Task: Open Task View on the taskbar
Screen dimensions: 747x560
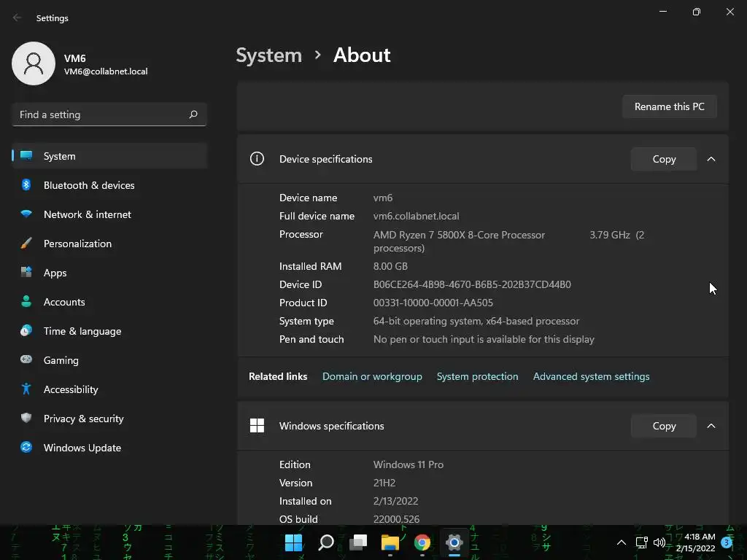Action: coord(358,542)
